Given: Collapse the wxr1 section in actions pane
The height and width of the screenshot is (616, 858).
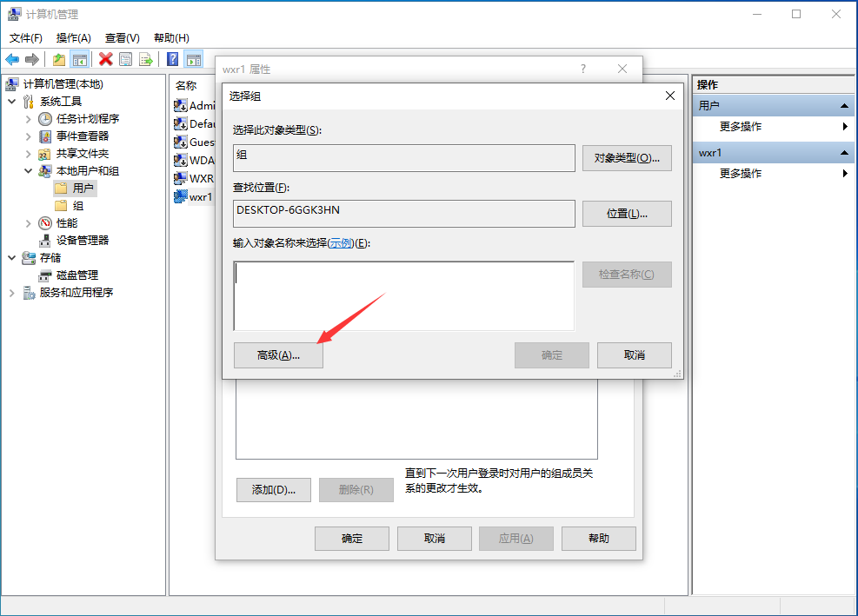Looking at the screenshot, I should tap(844, 153).
